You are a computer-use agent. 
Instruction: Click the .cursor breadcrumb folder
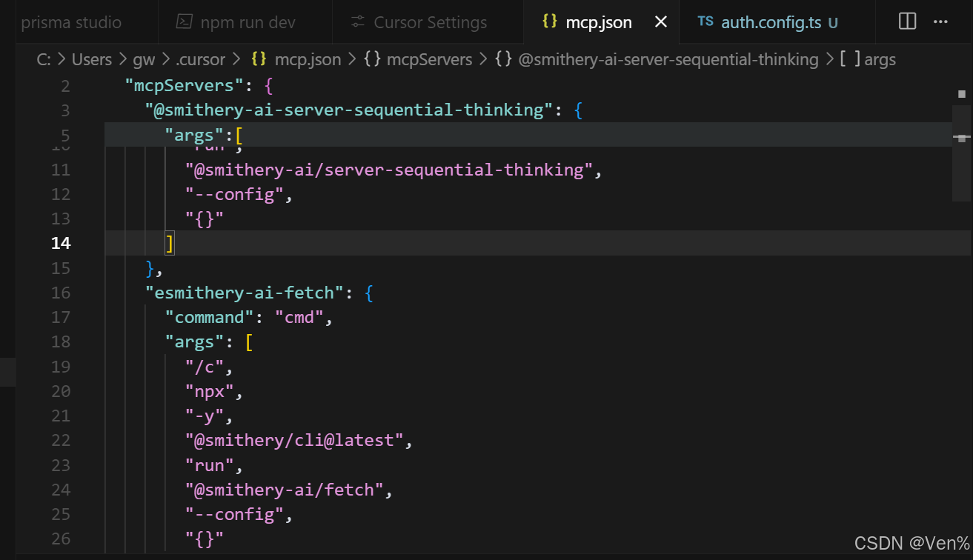200,59
